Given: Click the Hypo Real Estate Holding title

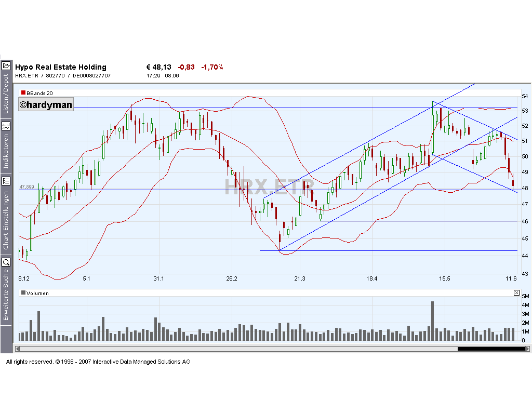Looking at the screenshot, I should [x=60, y=66].
